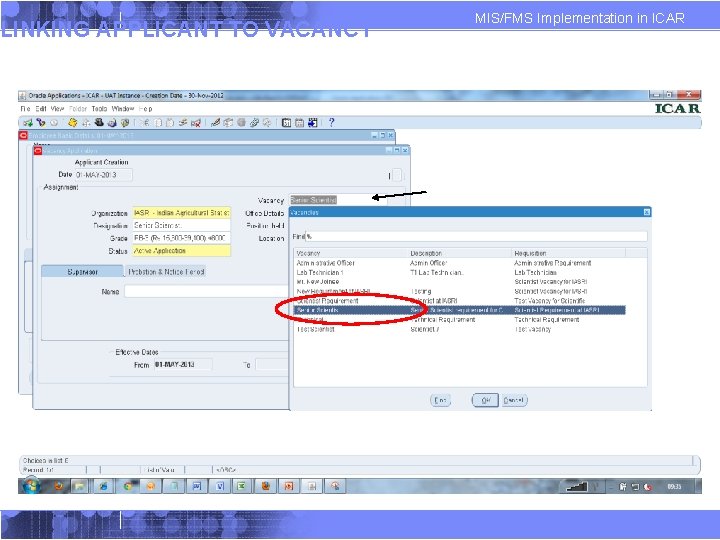
Task: Open the View menu
Action: click(57, 109)
